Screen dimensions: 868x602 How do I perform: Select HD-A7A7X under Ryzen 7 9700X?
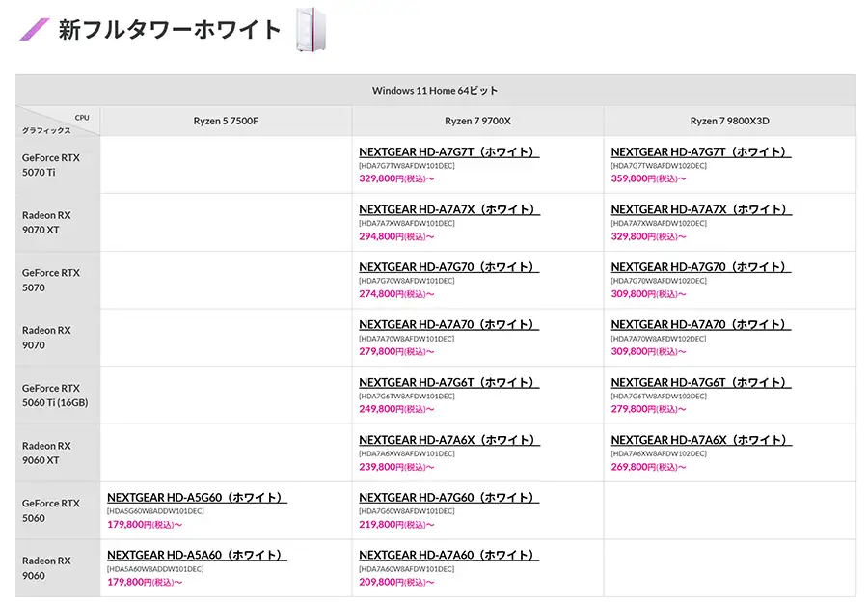click(448, 210)
